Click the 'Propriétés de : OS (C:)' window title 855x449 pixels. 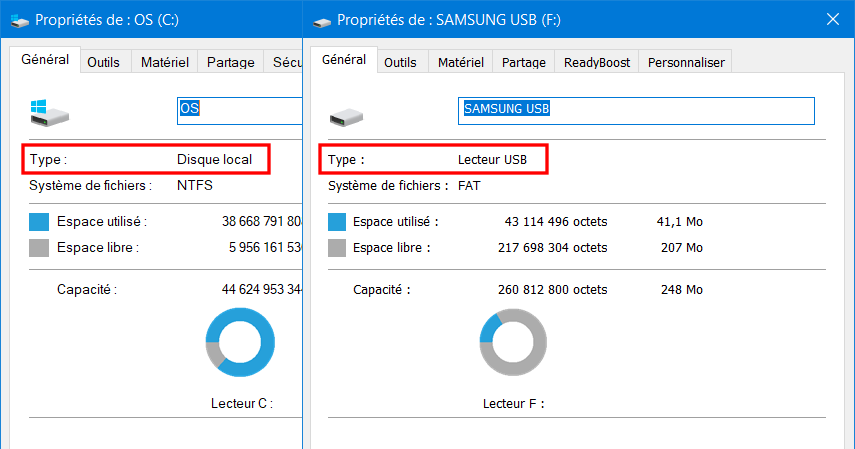107,20
